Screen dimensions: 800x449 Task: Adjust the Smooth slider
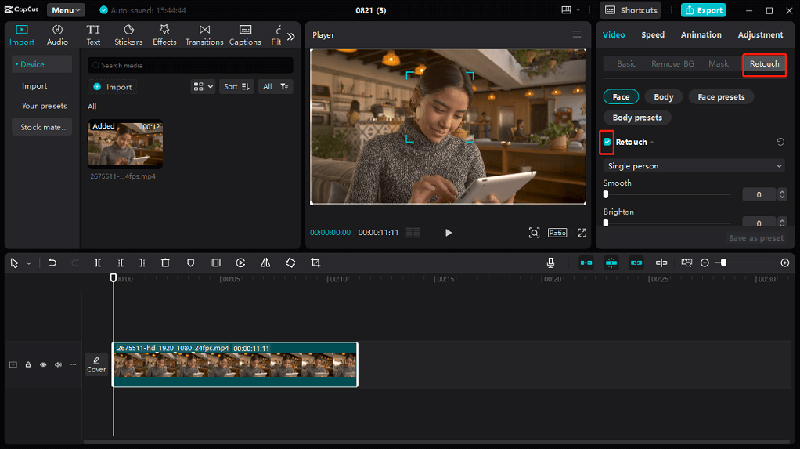point(606,194)
